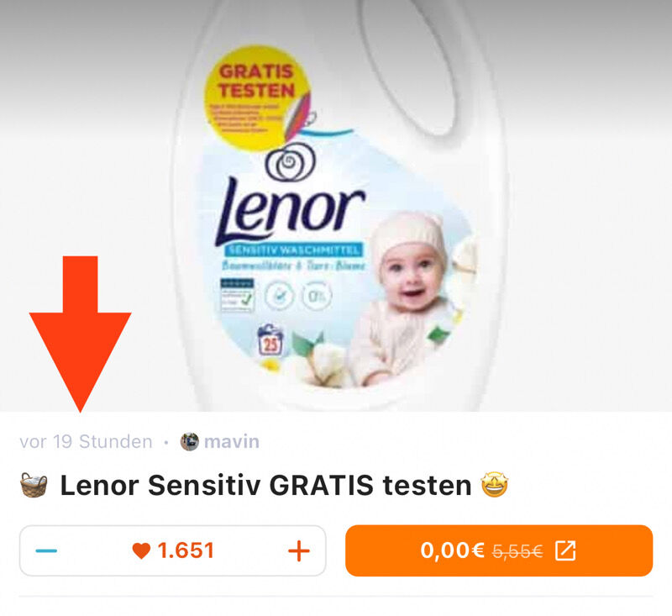The height and width of the screenshot is (616, 672).
Task: Tap the yellow GRATIS TESTEN sticker
Action: click(x=257, y=97)
